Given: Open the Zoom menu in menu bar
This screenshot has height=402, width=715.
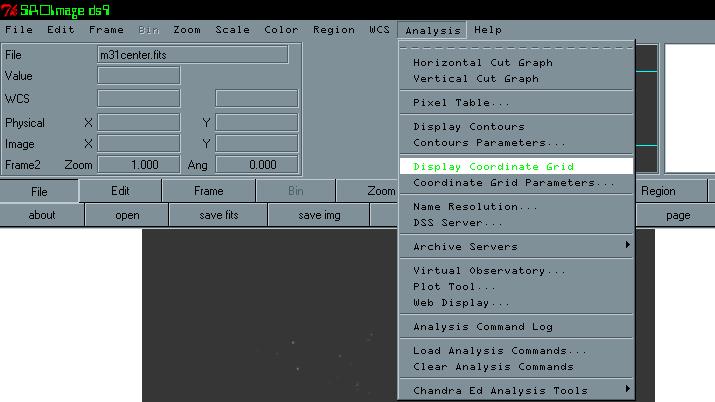Looking at the screenshot, I should pos(187,30).
